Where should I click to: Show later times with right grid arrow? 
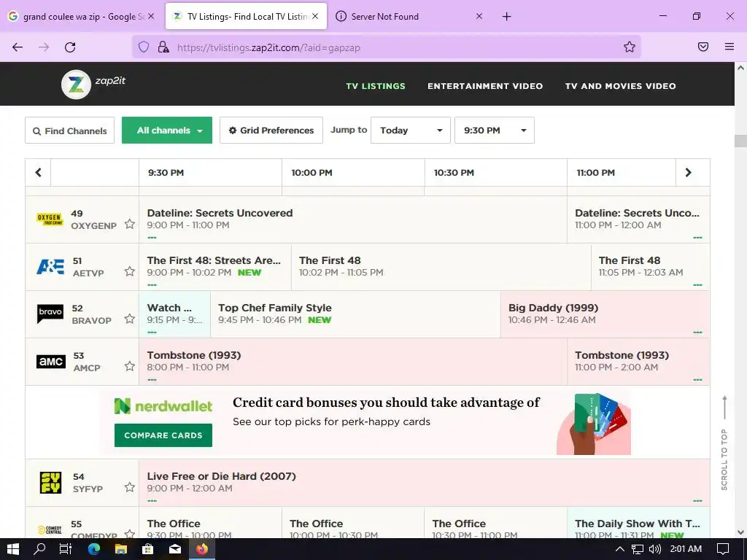coord(689,172)
